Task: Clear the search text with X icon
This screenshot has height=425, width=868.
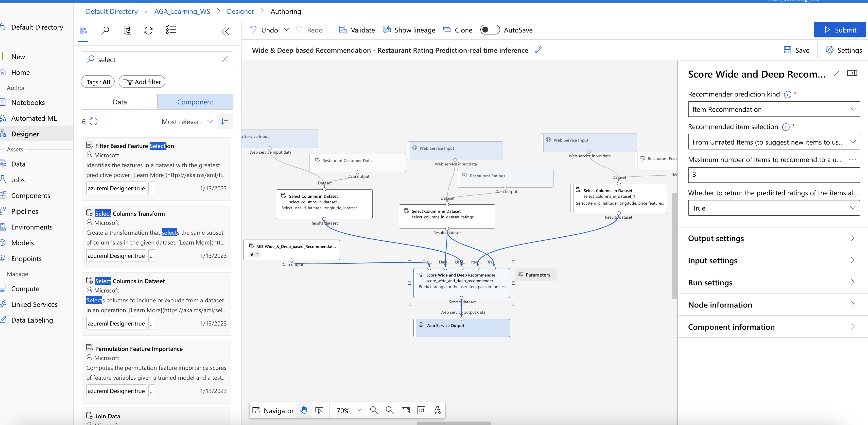Action: click(225, 59)
